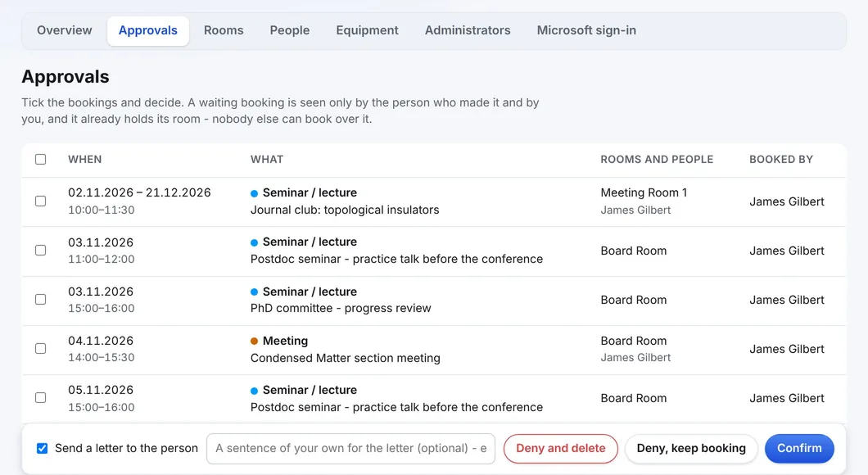Switch to the Rooms tab

(224, 30)
